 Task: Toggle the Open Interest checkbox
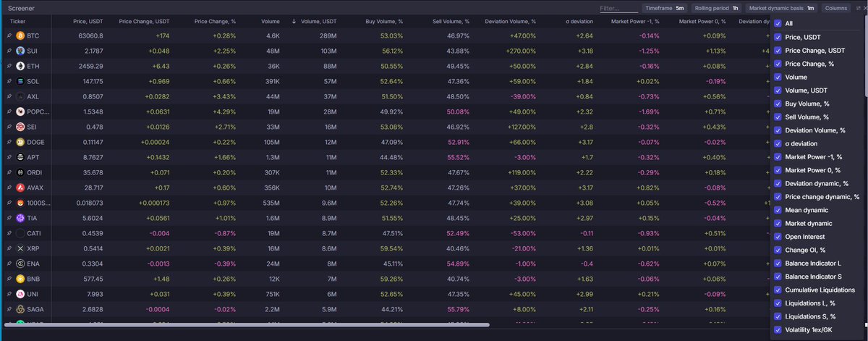point(778,237)
